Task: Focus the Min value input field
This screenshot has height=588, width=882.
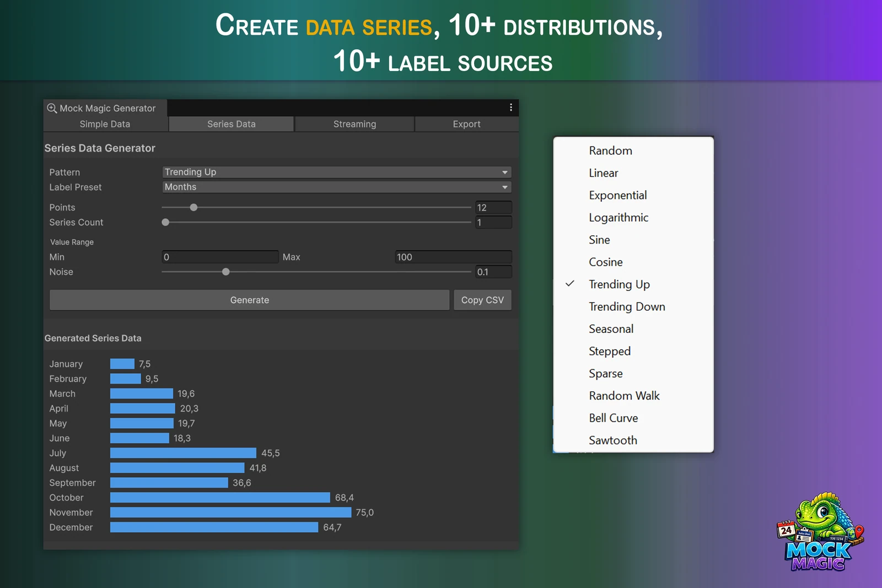Action: (x=220, y=257)
